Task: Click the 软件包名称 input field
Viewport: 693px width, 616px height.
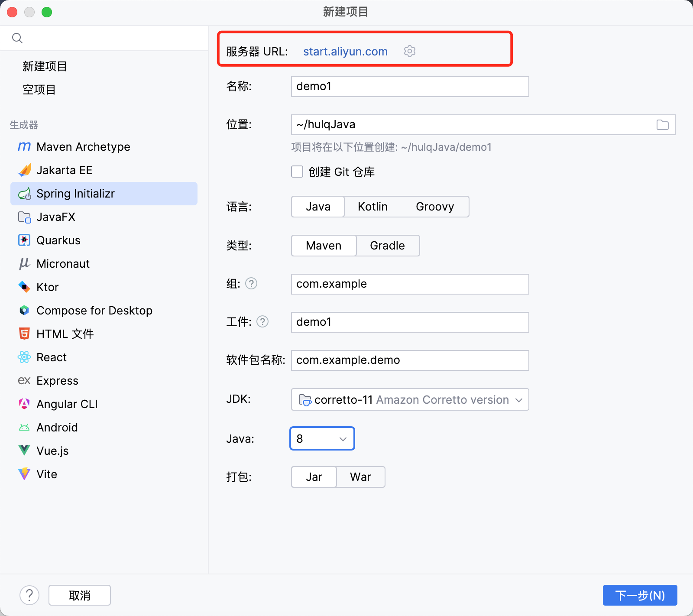Action: click(410, 360)
